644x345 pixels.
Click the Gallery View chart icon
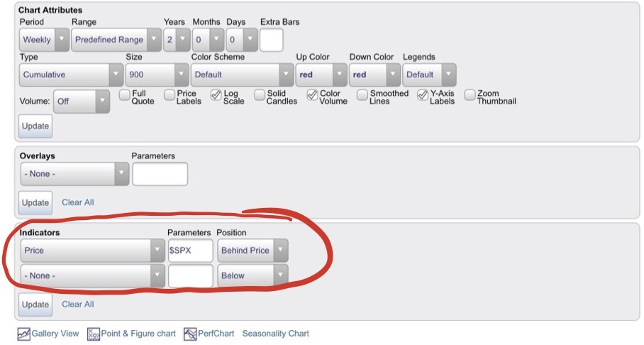click(x=23, y=334)
